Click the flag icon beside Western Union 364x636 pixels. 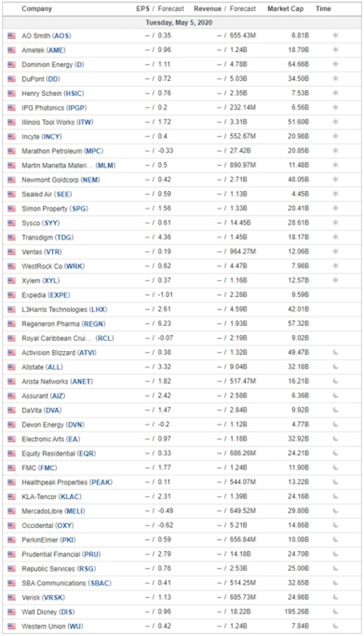(x=11, y=626)
